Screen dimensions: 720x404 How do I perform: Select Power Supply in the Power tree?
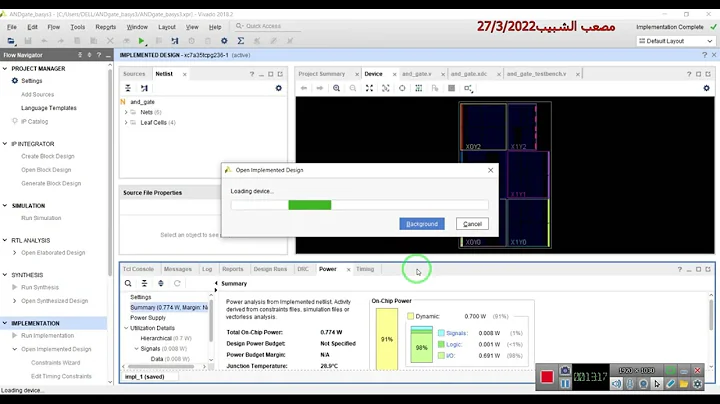(x=148, y=318)
